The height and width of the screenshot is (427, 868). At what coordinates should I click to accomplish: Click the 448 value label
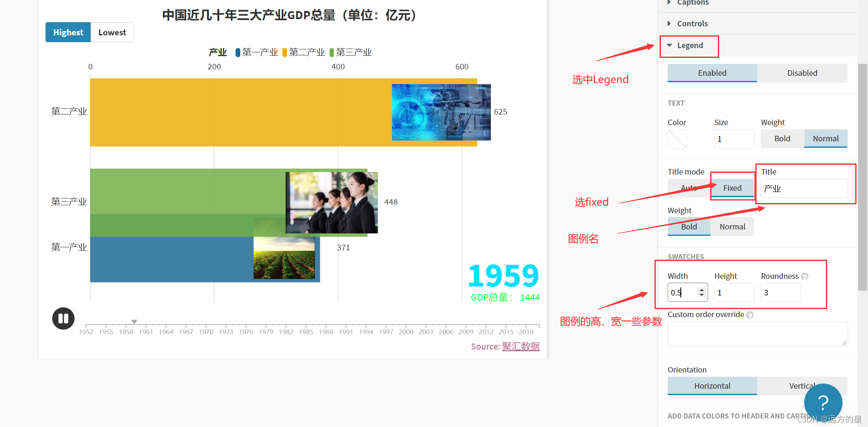391,202
